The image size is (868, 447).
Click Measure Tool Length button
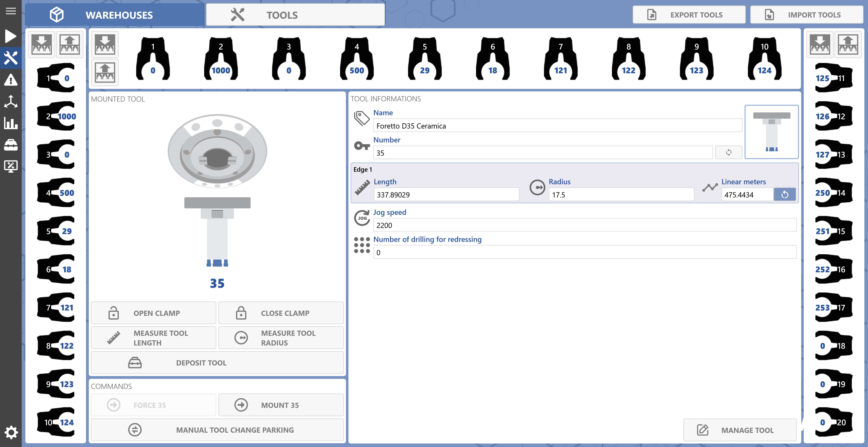pos(153,338)
